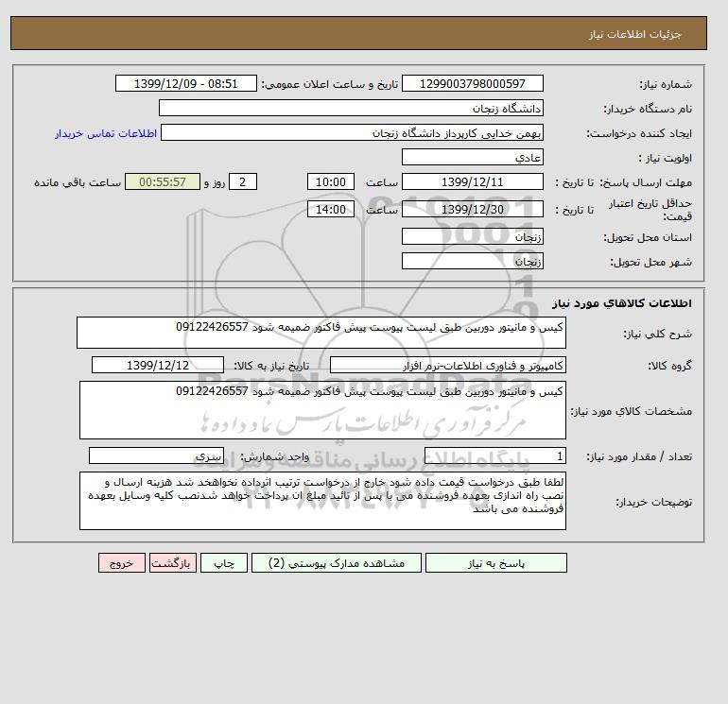728x704 pixels.
Task: Click the توضیحات خریدار label
Action: click(653, 502)
